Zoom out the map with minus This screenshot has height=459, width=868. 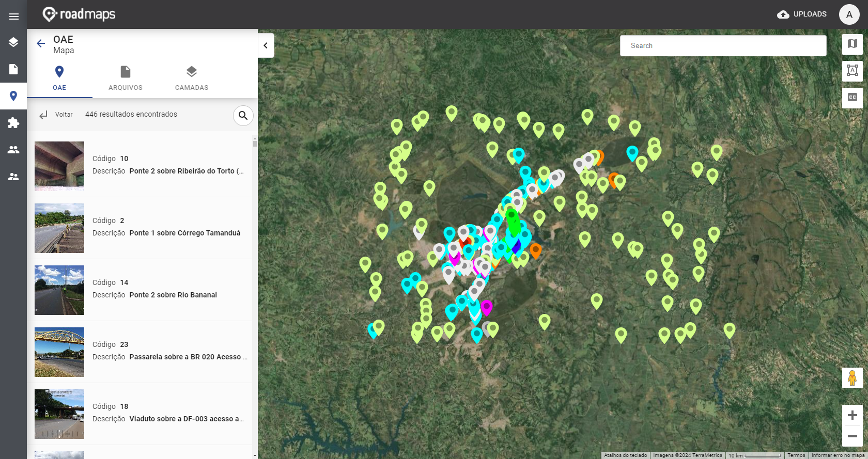[x=853, y=436]
